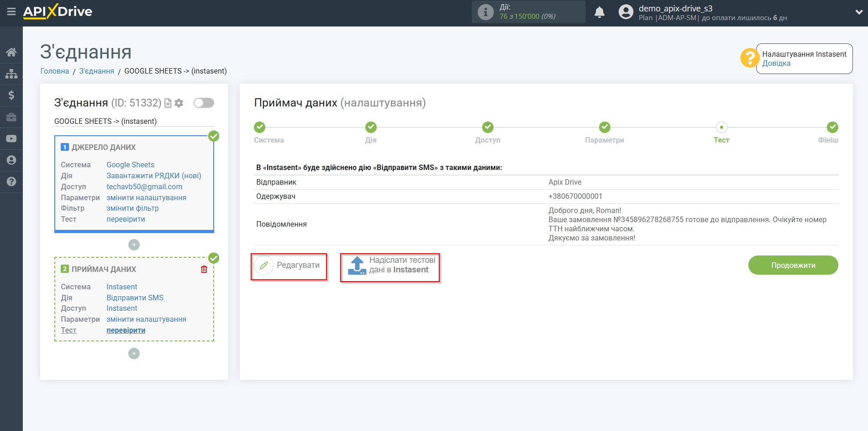Click the connection document copy icon
The height and width of the screenshot is (431, 868).
point(168,103)
